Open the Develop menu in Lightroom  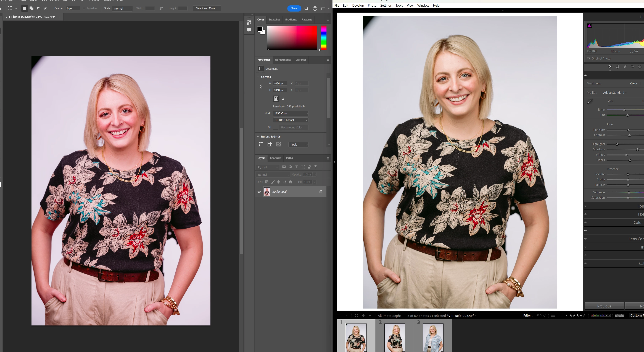coord(358,6)
